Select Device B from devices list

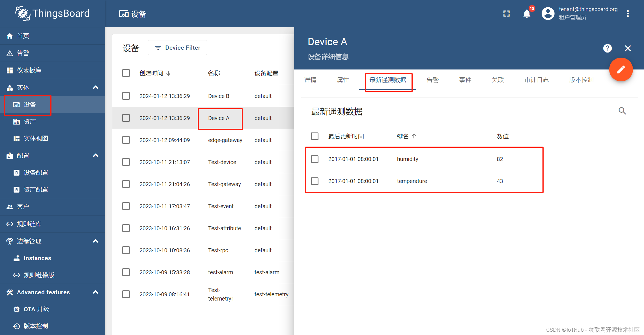pos(218,96)
